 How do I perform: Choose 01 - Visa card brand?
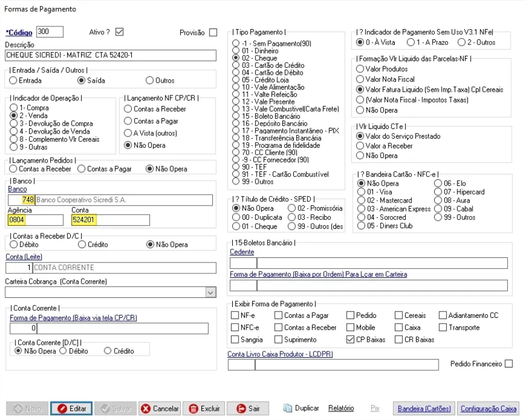tap(361, 192)
